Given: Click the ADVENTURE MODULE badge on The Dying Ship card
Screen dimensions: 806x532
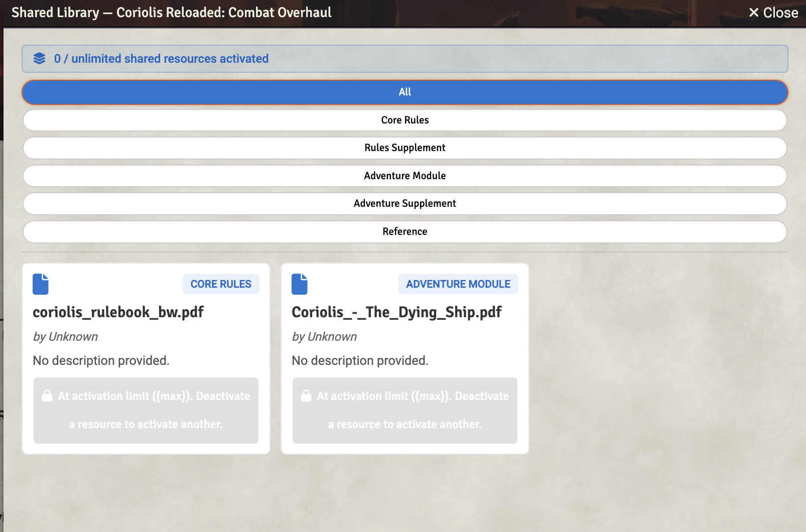Looking at the screenshot, I should [458, 284].
